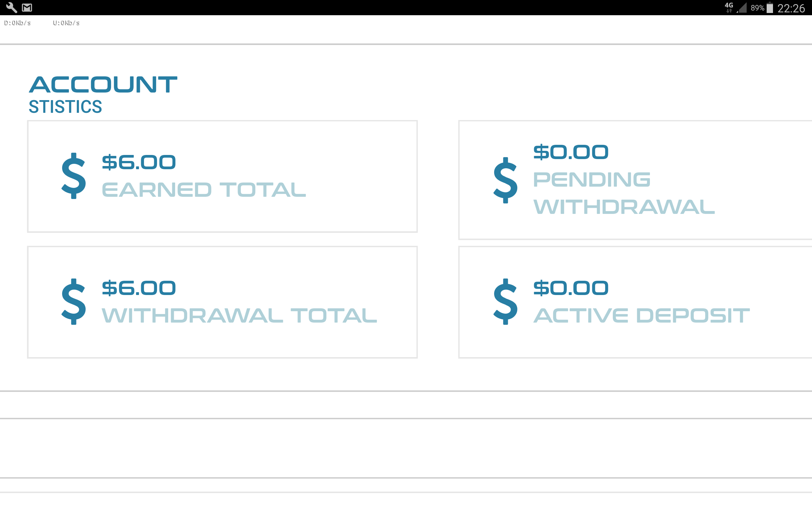
Task: Tap the 22:26 clock in the status bar
Action: point(791,8)
